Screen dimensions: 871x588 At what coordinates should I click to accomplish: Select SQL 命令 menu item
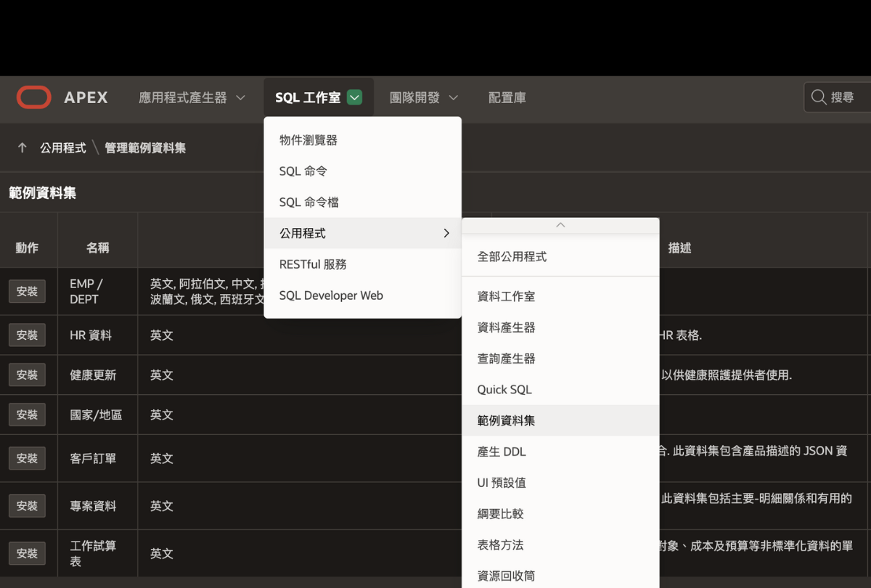click(363, 171)
